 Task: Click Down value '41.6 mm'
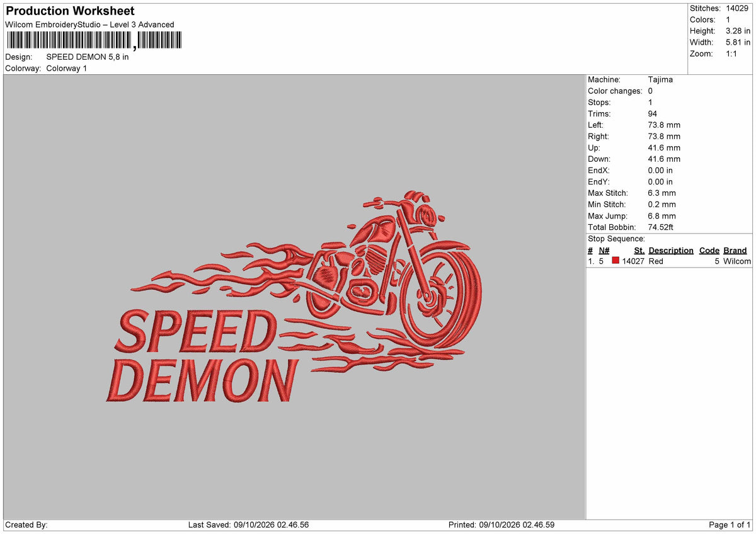[x=664, y=159]
